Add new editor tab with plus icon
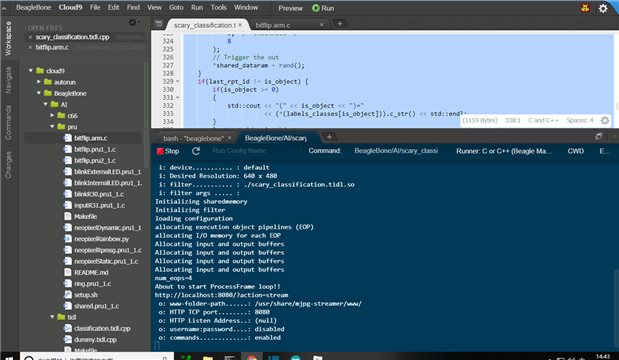 pos(340,24)
